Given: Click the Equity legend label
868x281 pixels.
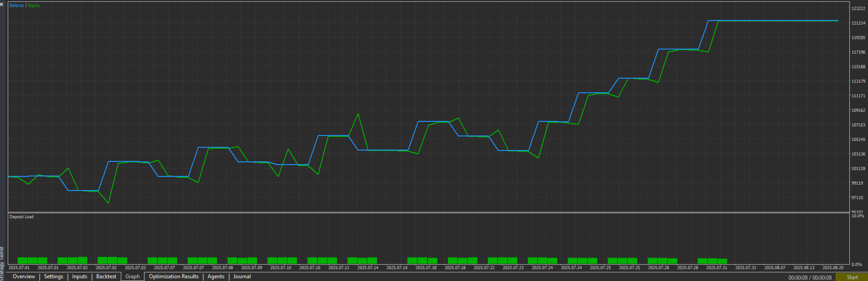Looking at the screenshot, I should (x=35, y=5).
